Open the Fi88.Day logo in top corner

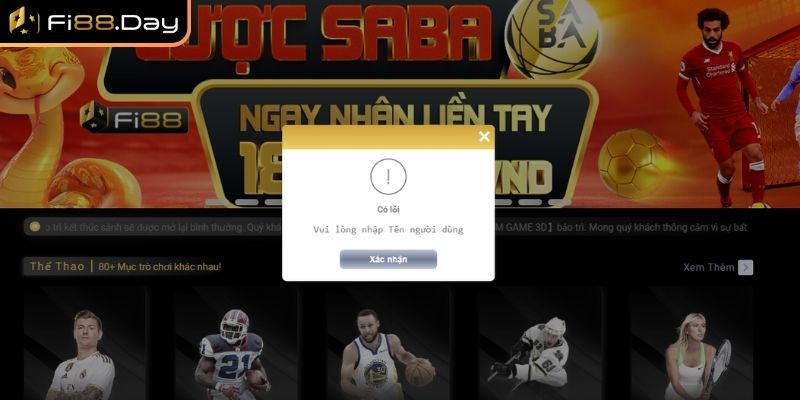94,20
